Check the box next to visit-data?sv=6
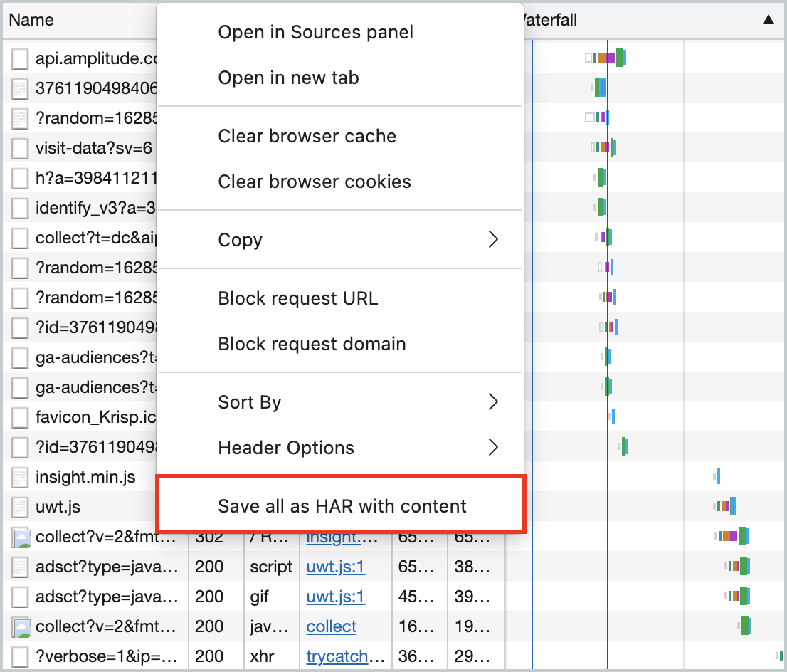The height and width of the screenshot is (672, 787). tap(19, 147)
